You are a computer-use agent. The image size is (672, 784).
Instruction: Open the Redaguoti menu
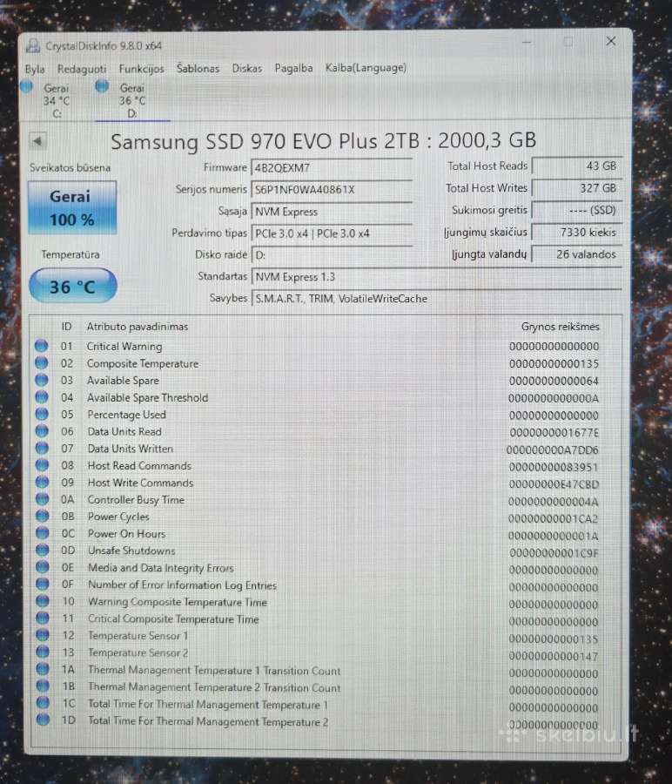(82, 69)
